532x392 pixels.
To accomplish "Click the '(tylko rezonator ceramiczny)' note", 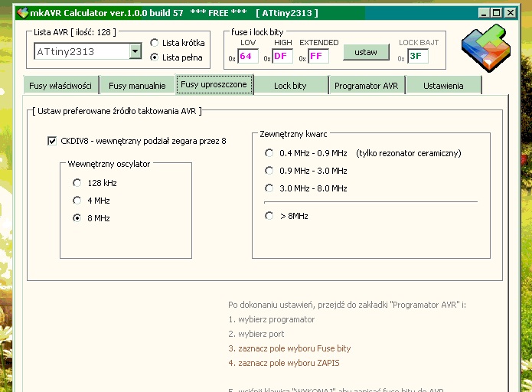I will [409, 153].
